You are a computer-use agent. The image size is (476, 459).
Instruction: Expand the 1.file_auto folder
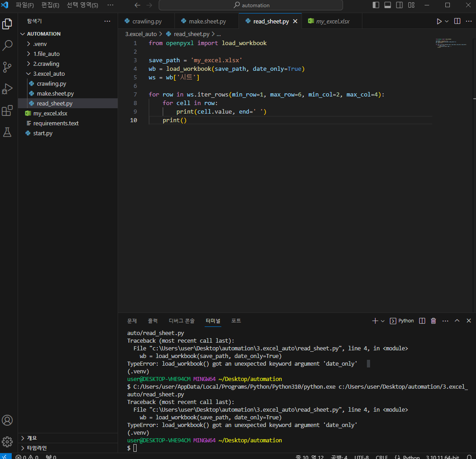click(x=69, y=54)
